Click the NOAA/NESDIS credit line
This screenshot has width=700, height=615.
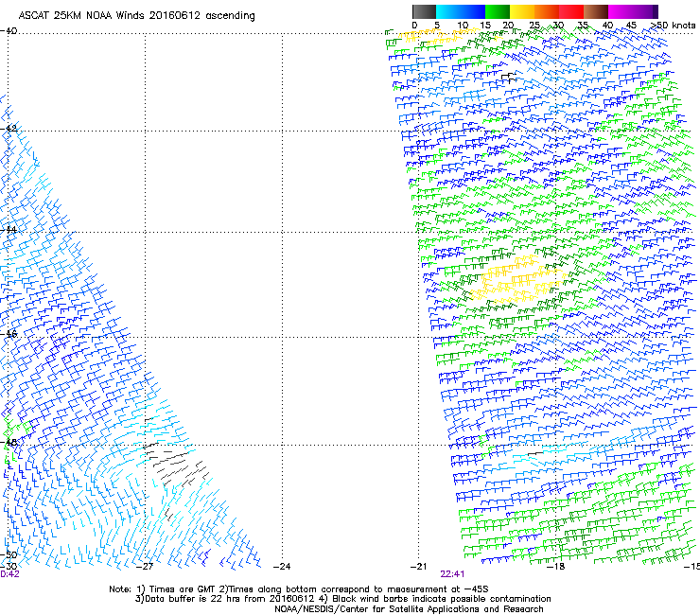tap(409, 609)
